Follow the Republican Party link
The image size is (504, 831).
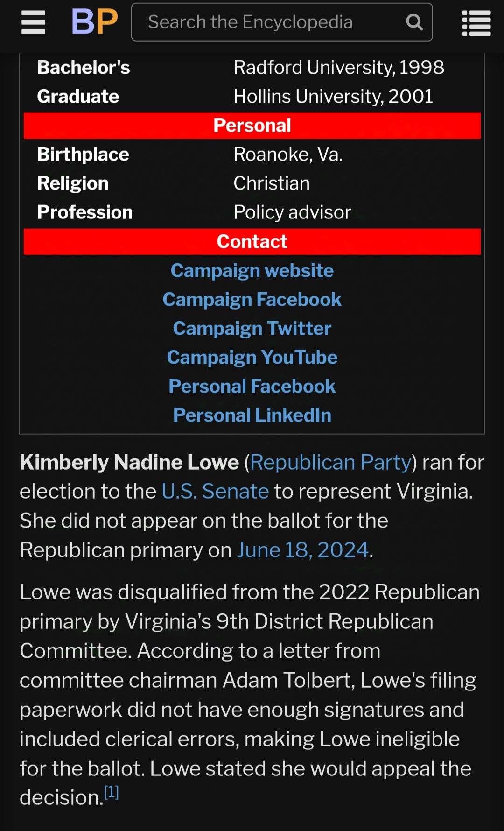(330, 463)
